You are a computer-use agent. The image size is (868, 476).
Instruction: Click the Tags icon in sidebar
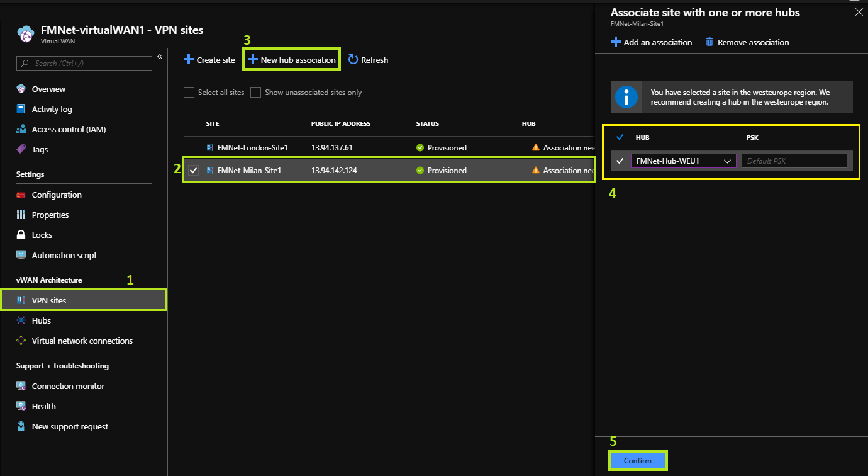(x=21, y=149)
